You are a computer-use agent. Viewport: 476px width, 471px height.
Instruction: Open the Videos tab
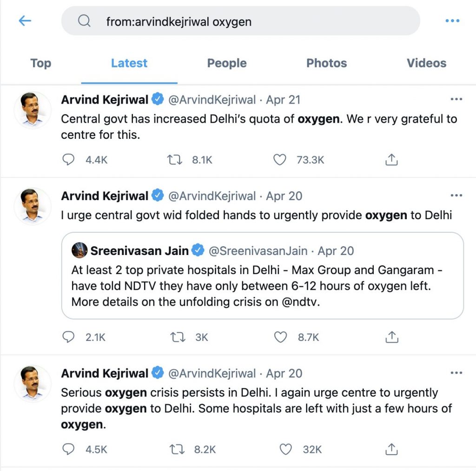click(426, 63)
